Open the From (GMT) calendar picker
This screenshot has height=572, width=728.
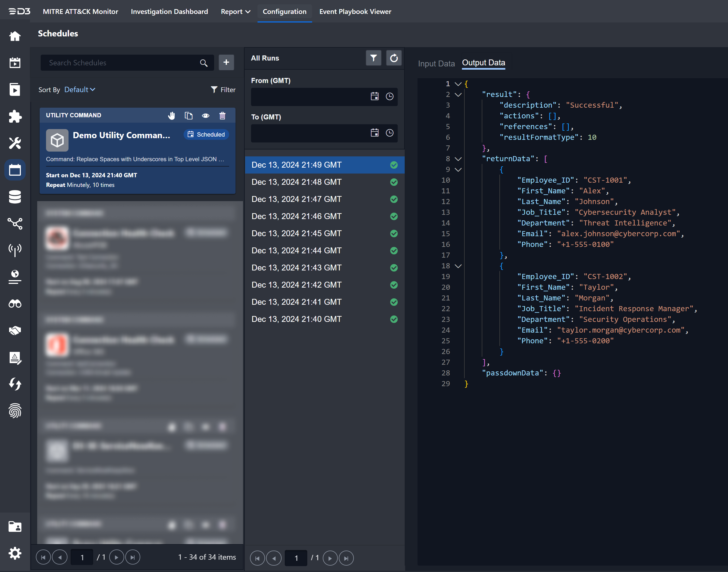374,96
